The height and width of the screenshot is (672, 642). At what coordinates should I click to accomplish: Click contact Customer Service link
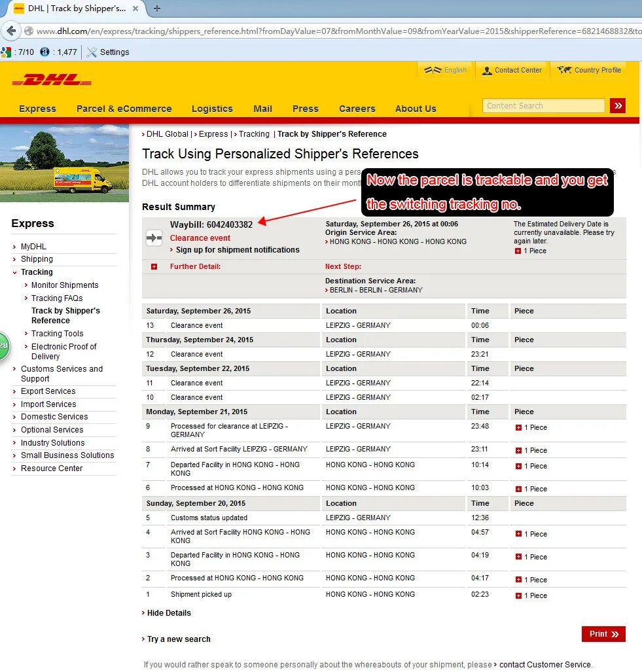point(544,664)
